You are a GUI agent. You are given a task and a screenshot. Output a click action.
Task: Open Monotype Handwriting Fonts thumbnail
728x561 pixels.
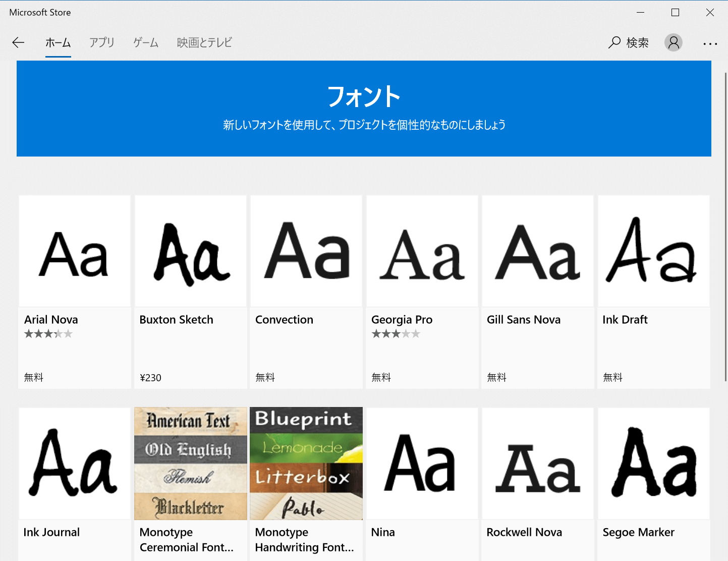click(x=306, y=464)
